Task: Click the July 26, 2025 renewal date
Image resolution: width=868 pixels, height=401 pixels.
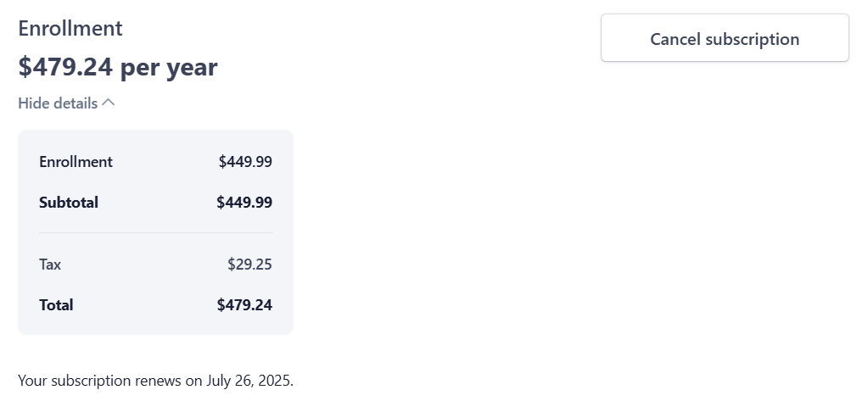Action: tap(249, 381)
